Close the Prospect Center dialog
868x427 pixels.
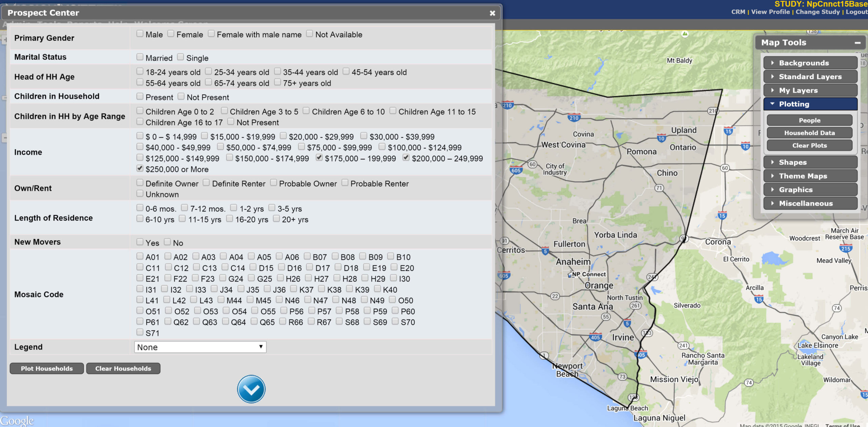click(x=492, y=13)
